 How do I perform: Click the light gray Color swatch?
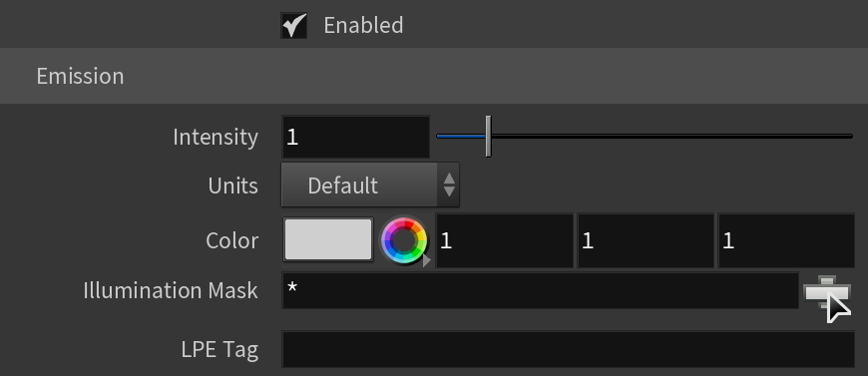tap(327, 239)
